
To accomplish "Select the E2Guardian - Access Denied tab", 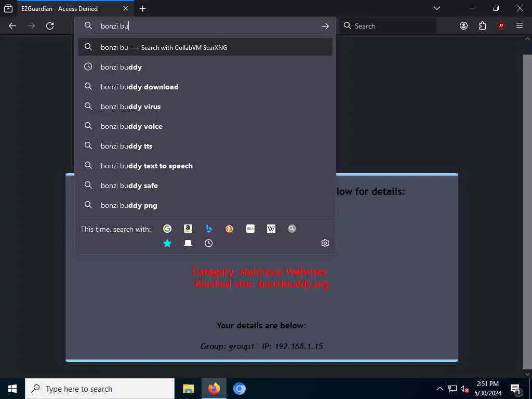I will click(x=75, y=8).
